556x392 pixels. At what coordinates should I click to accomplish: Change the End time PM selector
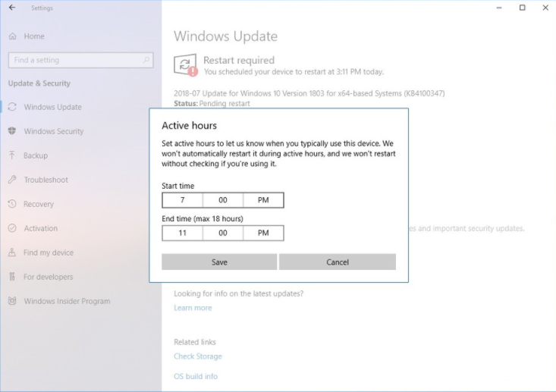(263, 233)
